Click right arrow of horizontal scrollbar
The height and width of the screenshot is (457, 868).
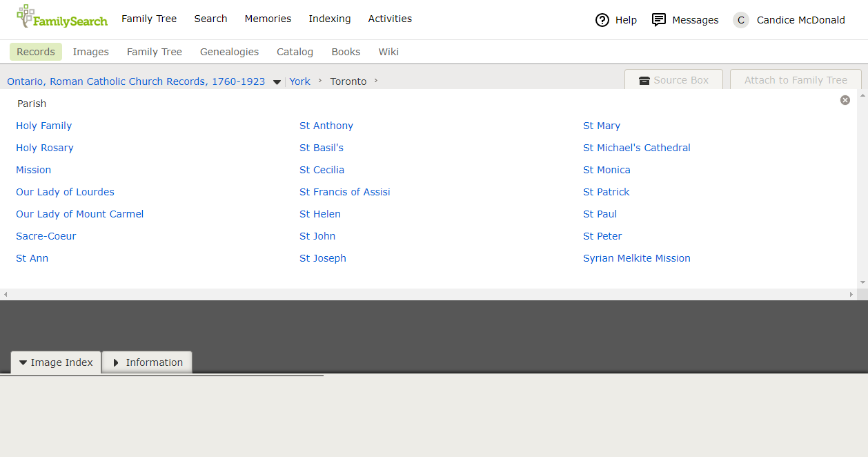point(851,295)
